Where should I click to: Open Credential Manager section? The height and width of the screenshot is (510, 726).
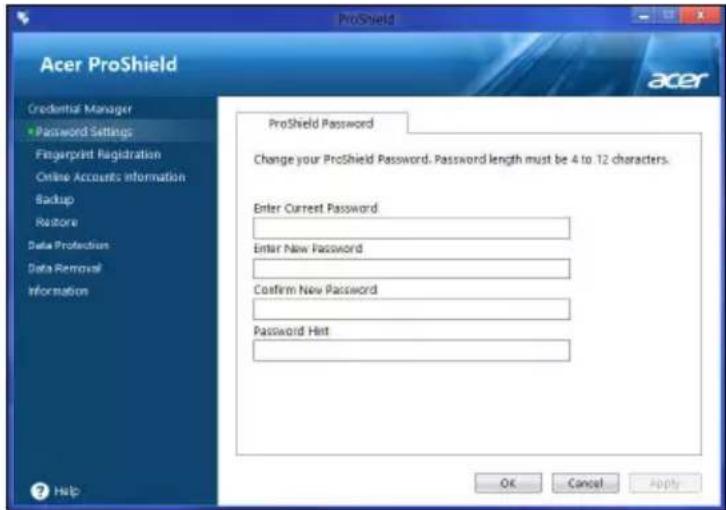point(80,109)
